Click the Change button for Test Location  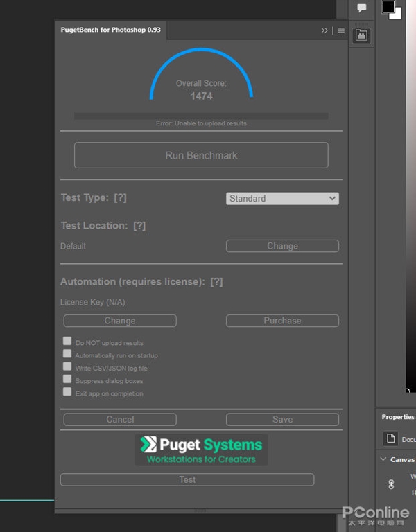(282, 246)
